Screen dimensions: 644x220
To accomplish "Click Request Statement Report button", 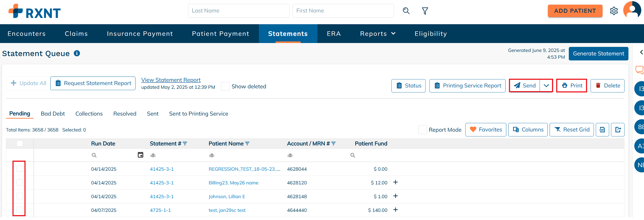I will coord(93,83).
